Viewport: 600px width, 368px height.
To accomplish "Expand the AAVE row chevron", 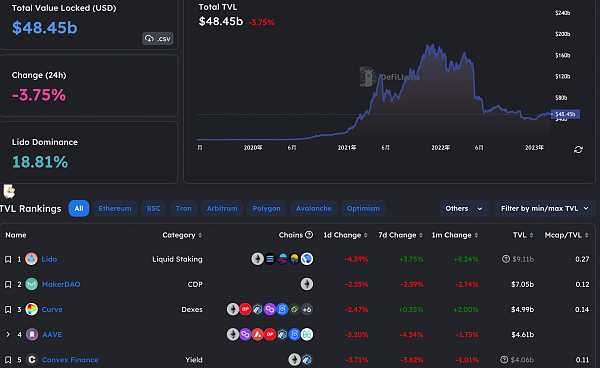I will point(8,334).
